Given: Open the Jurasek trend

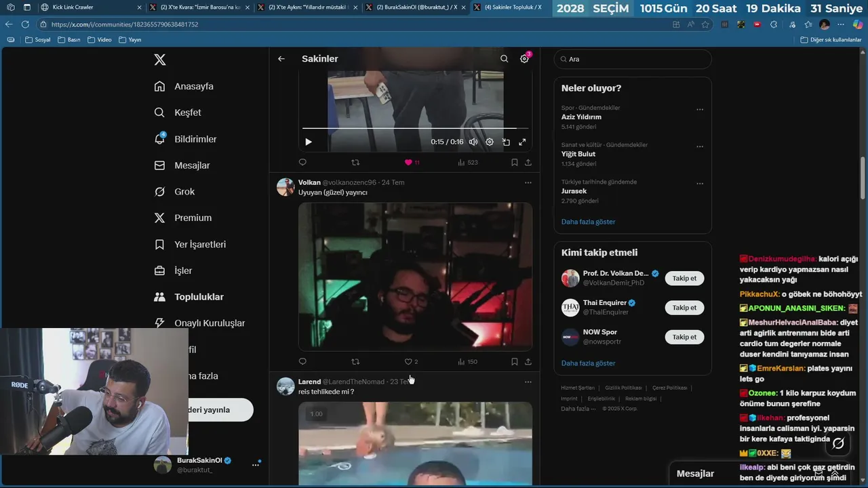Looking at the screenshot, I should coord(574,191).
